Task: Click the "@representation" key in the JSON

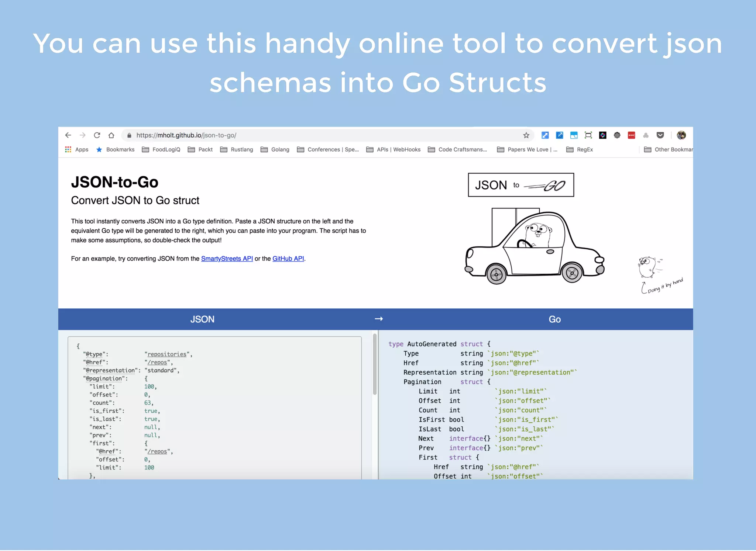Action: coord(110,370)
